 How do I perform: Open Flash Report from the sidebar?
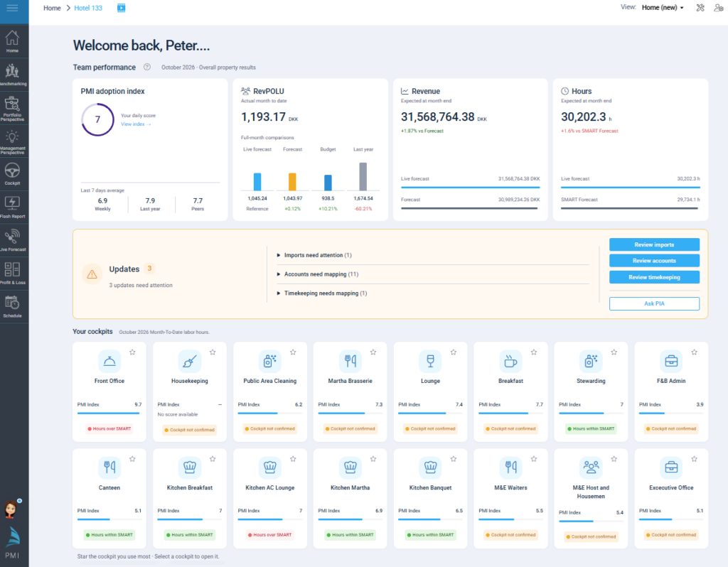(x=13, y=207)
